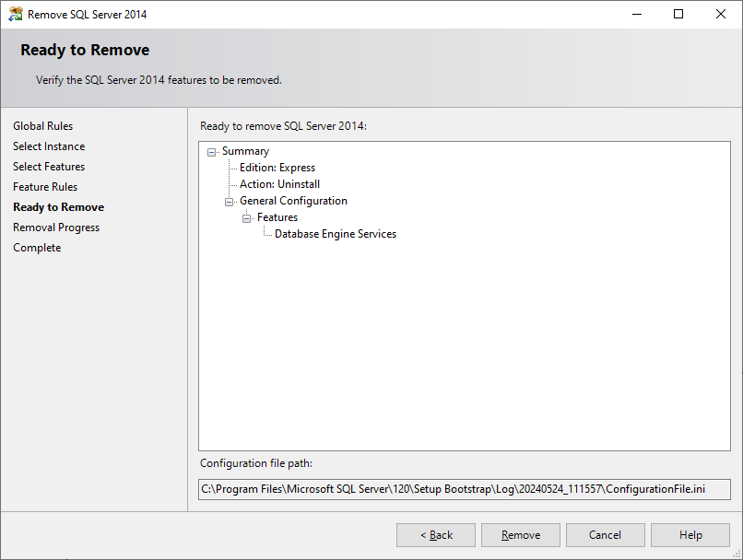Select the Summary root node
Image resolution: width=743 pixels, height=560 pixels.
pos(245,150)
